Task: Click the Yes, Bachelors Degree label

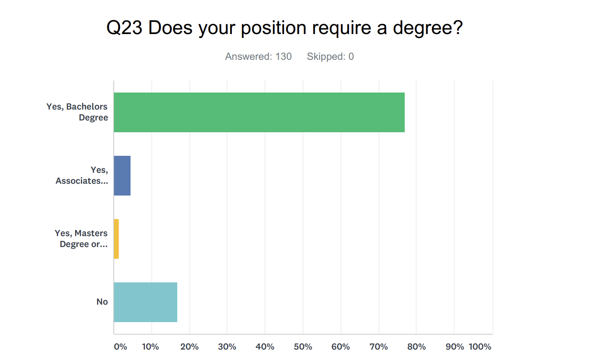Action: pyautogui.click(x=77, y=112)
